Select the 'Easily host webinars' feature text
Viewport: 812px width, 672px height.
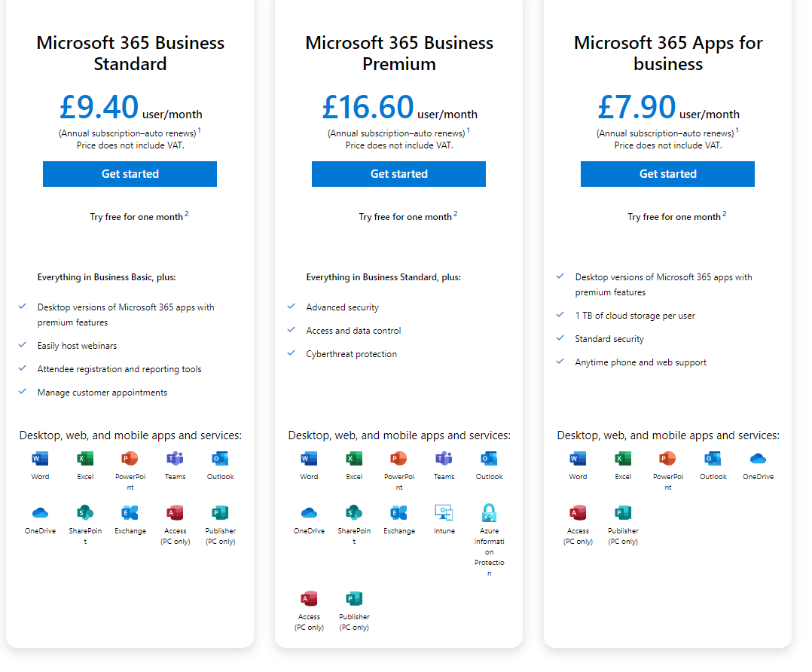coord(77,346)
